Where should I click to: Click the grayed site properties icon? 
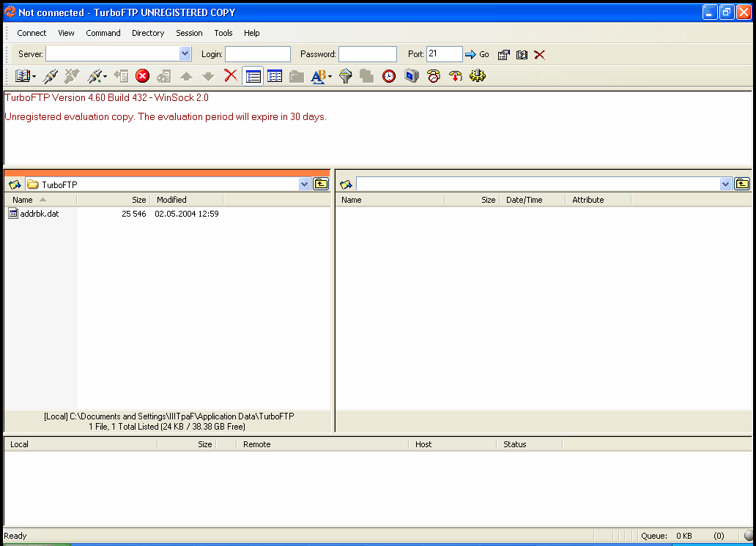[x=164, y=76]
